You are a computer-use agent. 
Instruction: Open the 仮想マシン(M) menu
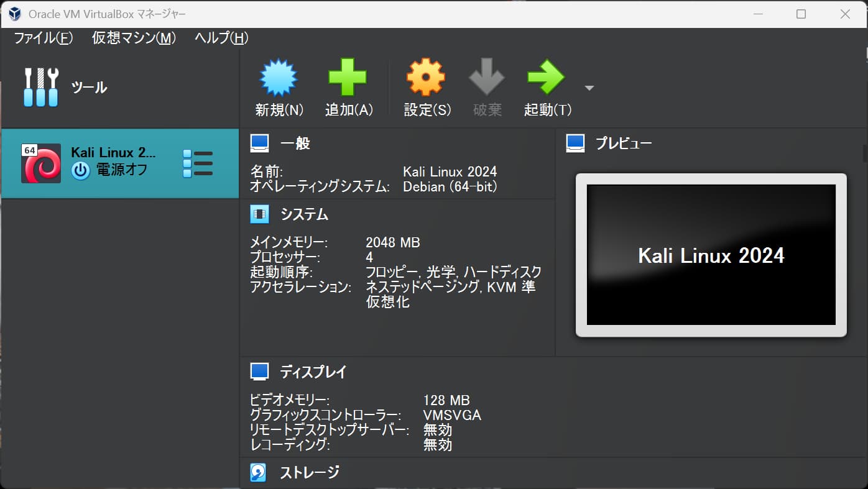pos(134,38)
